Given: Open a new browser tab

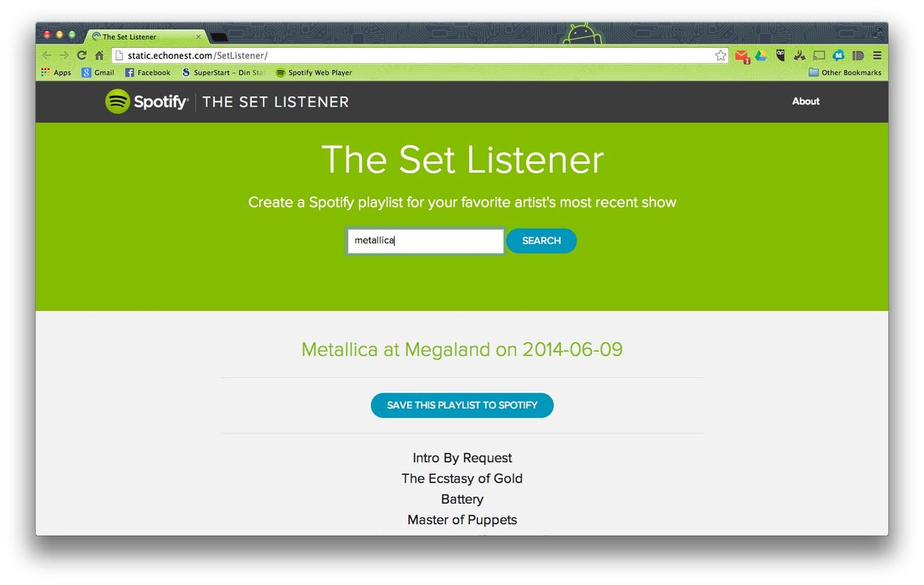Looking at the screenshot, I should tap(219, 37).
